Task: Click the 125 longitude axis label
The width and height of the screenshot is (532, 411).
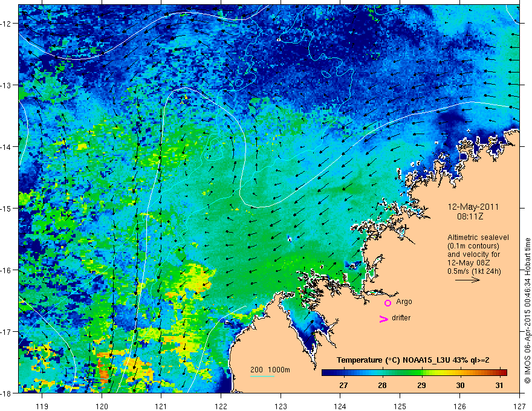Action: [400, 406]
